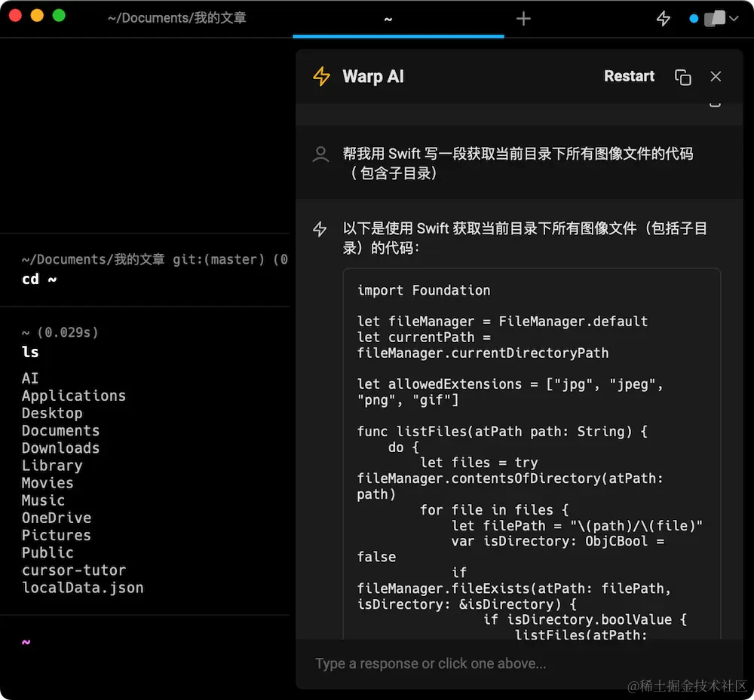Select 'Documents' in the ls output

[60, 430]
